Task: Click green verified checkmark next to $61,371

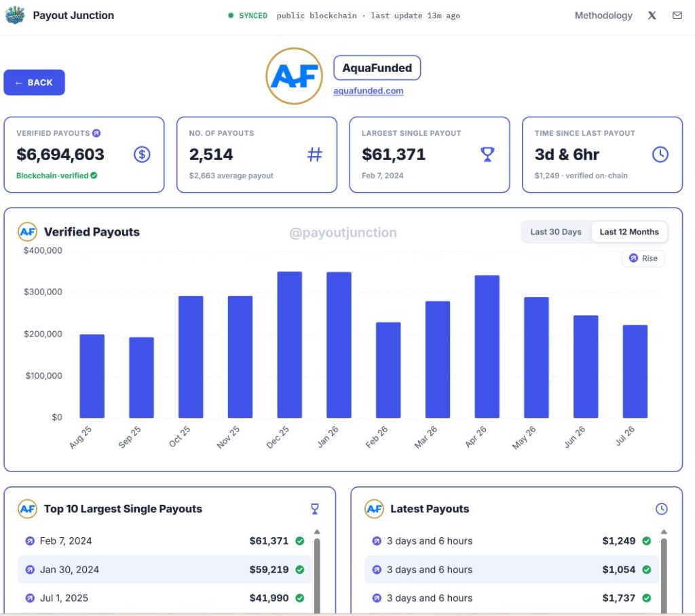Action: tap(299, 541)
